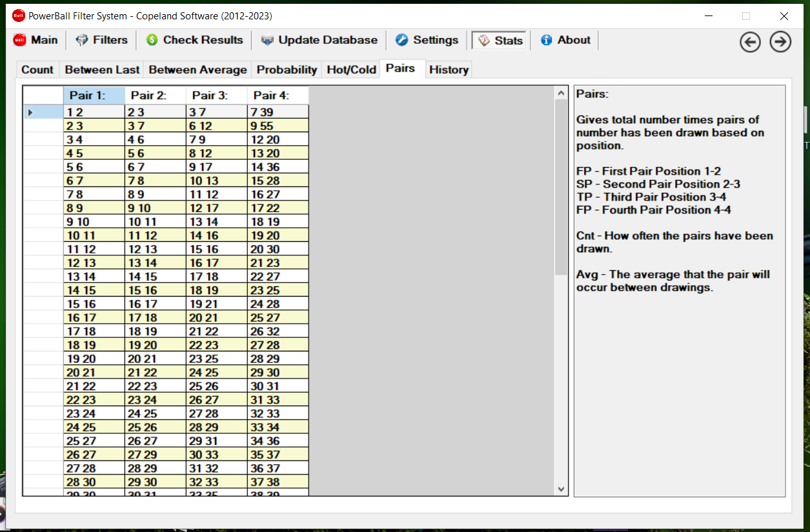Open the About section
The height and width of the screenshot is (532, 810).
click(565, 40)
